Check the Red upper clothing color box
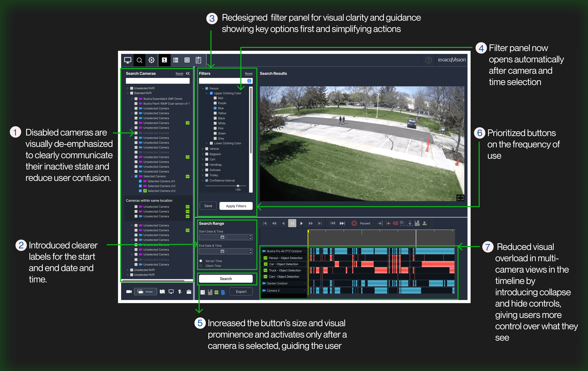 coord(215,98)
